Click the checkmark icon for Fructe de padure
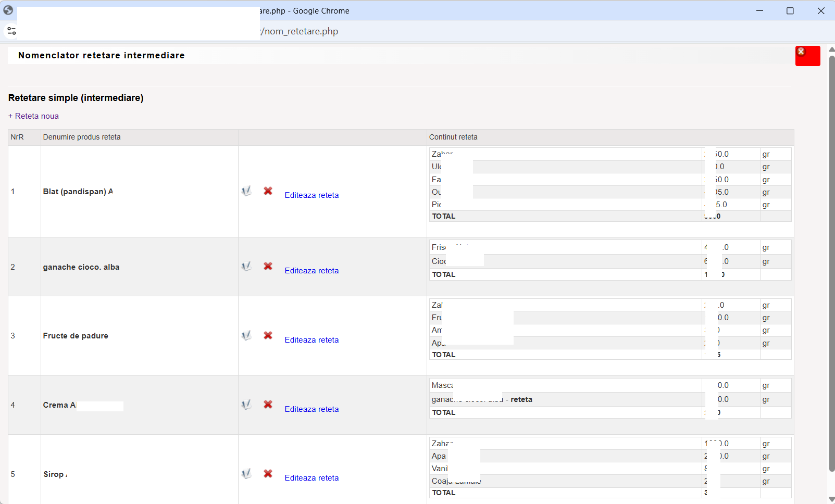835x504 pixels. [246, 335]
